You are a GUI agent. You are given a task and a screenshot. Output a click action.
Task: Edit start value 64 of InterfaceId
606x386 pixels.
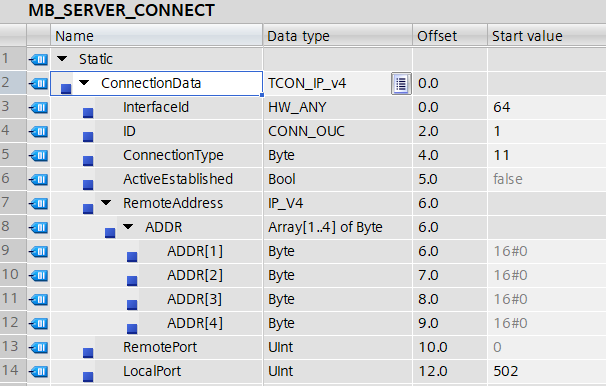pyautogui.click(x=547, y=107)
